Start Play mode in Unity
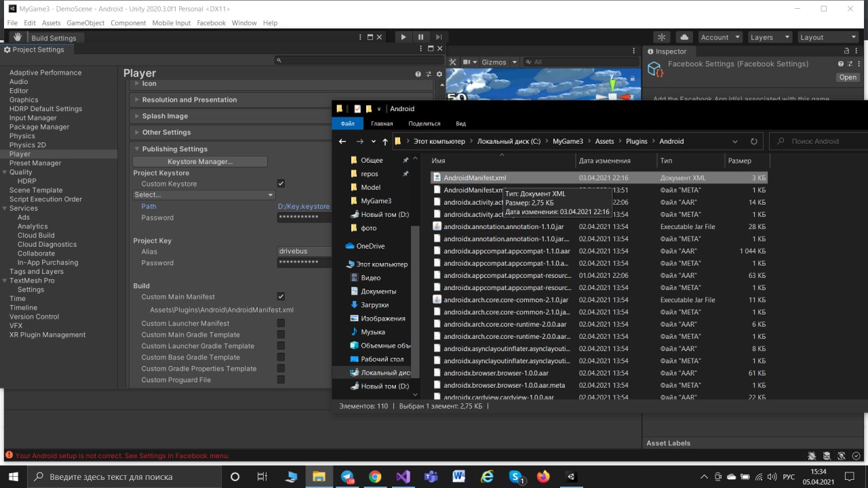The image size is (868, 488). pyautogui.click(x=403, y=37)
